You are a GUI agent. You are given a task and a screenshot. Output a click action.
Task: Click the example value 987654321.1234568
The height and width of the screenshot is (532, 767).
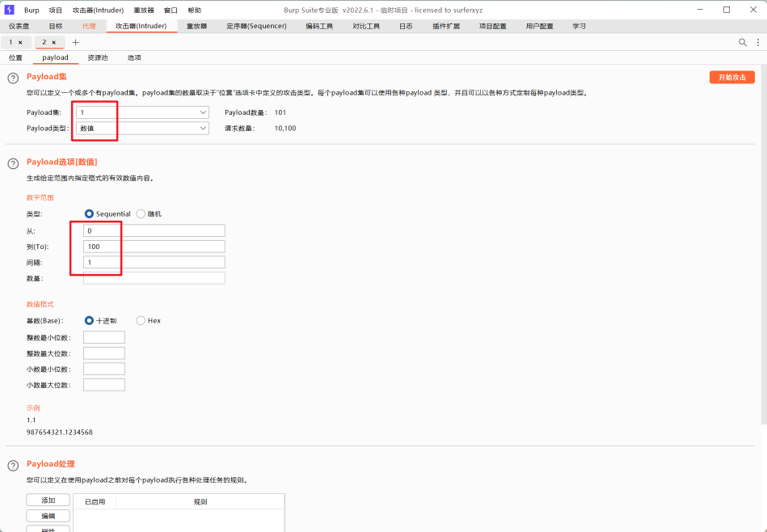click(x=60, y=433)
